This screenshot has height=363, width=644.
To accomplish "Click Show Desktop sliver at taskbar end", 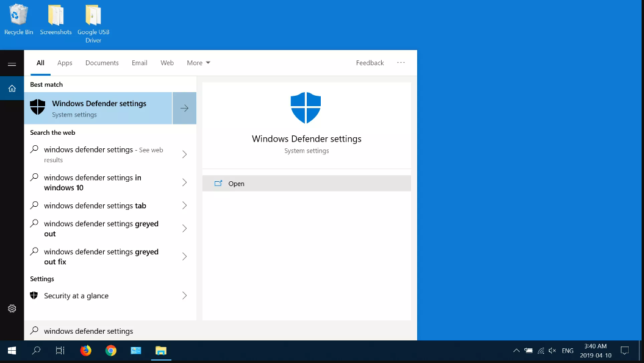I will (x=642, y=351).
